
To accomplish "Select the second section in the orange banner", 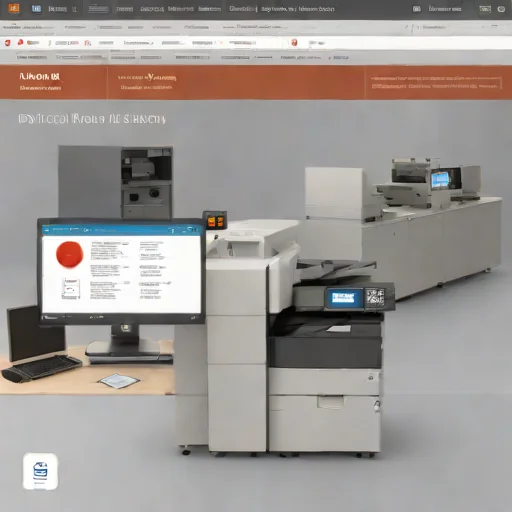I will 236,82.
